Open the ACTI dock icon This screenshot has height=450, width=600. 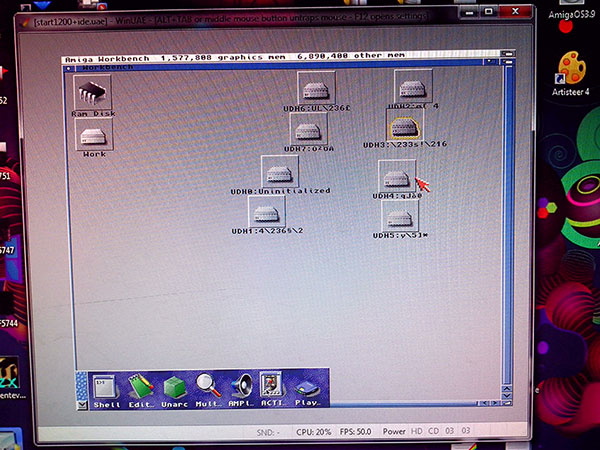coord(273,387)
